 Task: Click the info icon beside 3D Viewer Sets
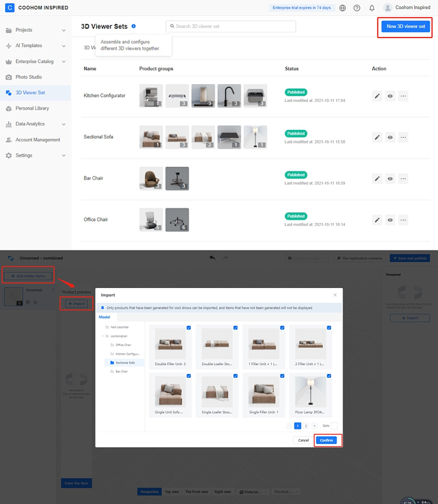click(x=134, y=26)
